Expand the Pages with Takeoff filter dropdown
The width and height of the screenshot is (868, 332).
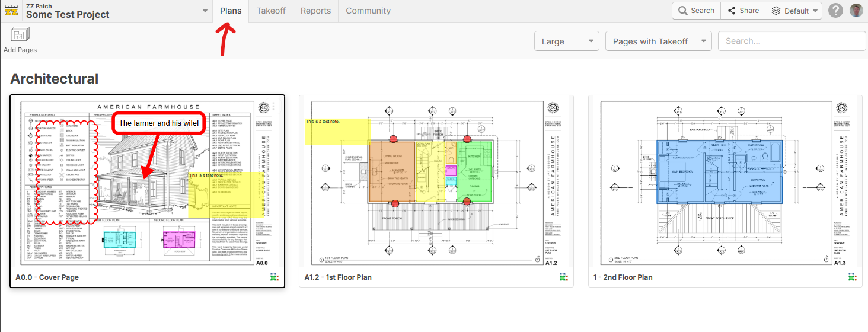pyautogui.click(x=658, y=41)
